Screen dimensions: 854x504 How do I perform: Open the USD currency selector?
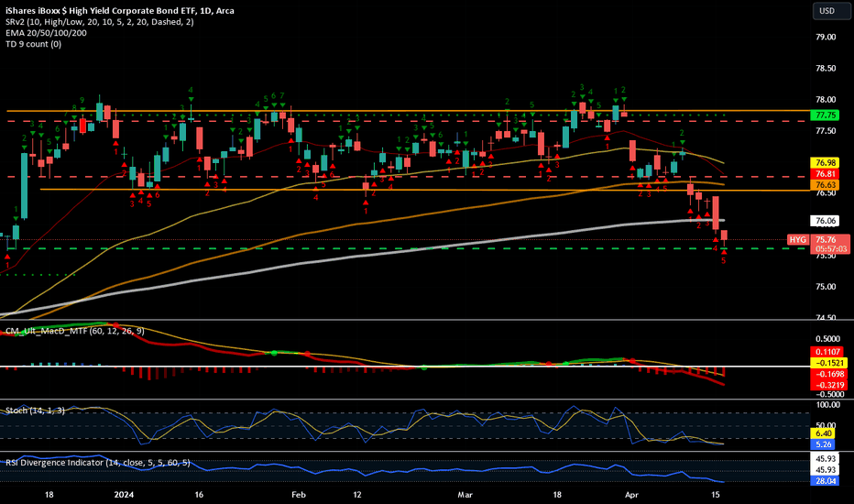click(x=831, y=11)
